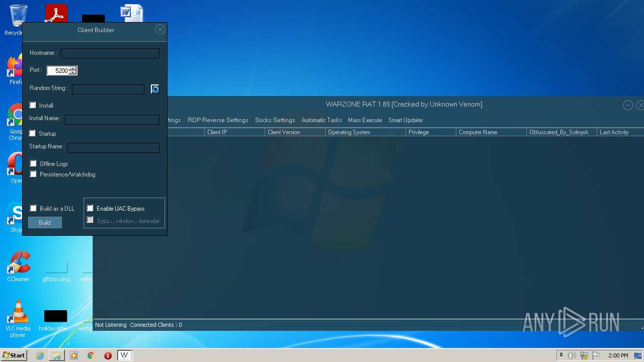644x362 pixels.
Task: Open the Mass Execute menu
Action: [x=365, y=120]
